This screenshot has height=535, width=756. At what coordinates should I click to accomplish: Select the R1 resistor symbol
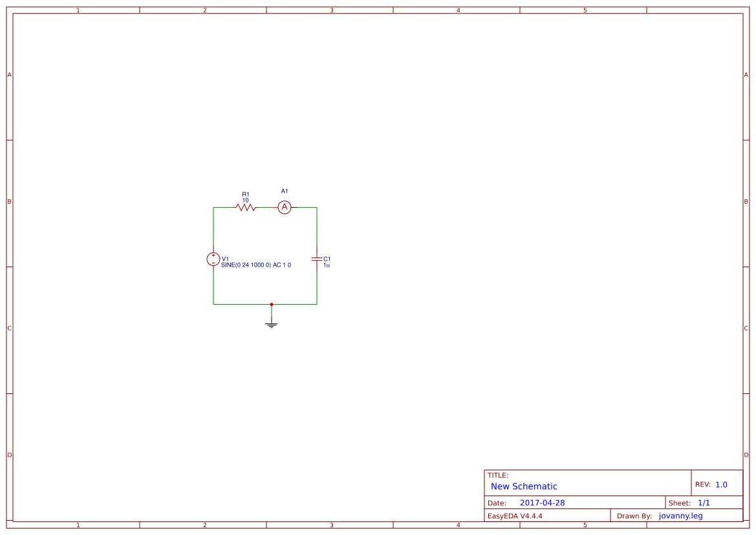point(246,207)
